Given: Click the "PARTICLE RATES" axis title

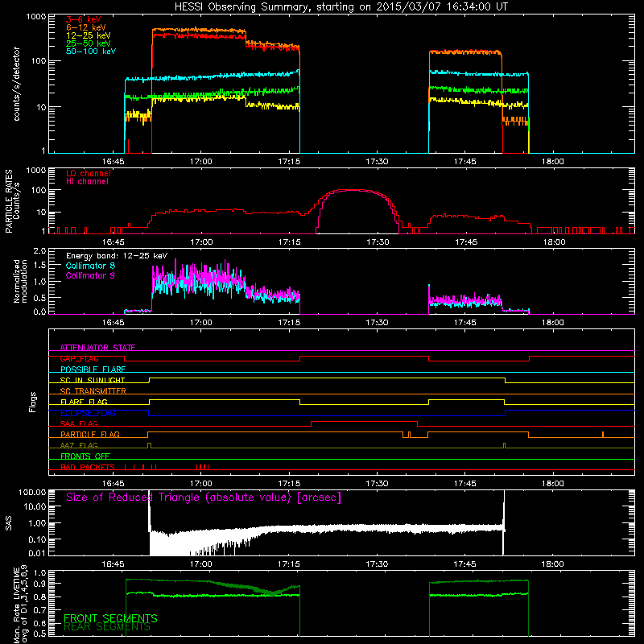Looking at the screenshot, I should 9,201.
